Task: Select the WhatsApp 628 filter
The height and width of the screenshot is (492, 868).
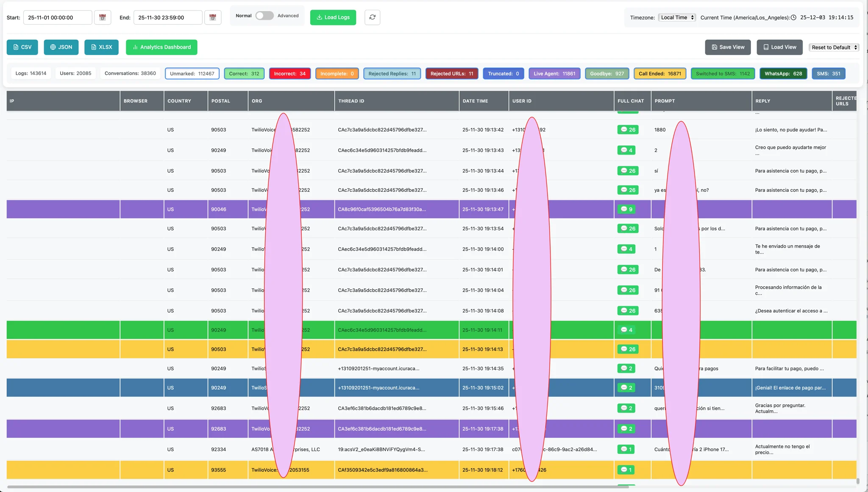Action: point(783,74)
